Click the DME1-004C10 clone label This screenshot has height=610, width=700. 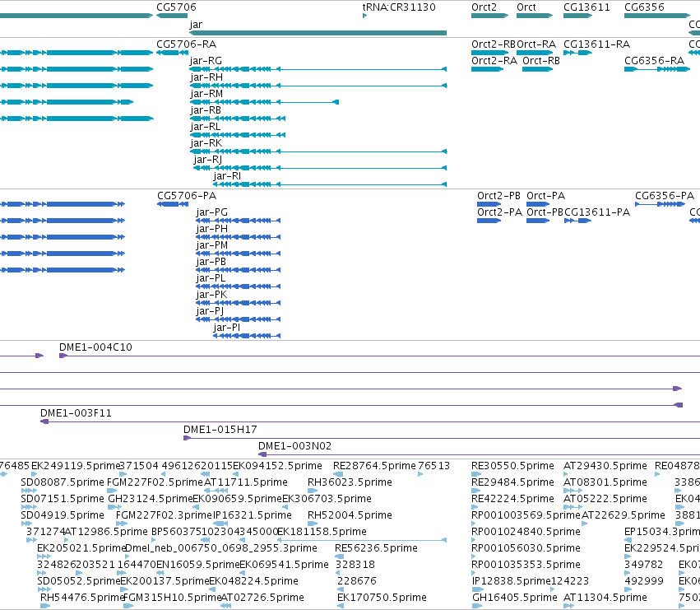point(95,347)
